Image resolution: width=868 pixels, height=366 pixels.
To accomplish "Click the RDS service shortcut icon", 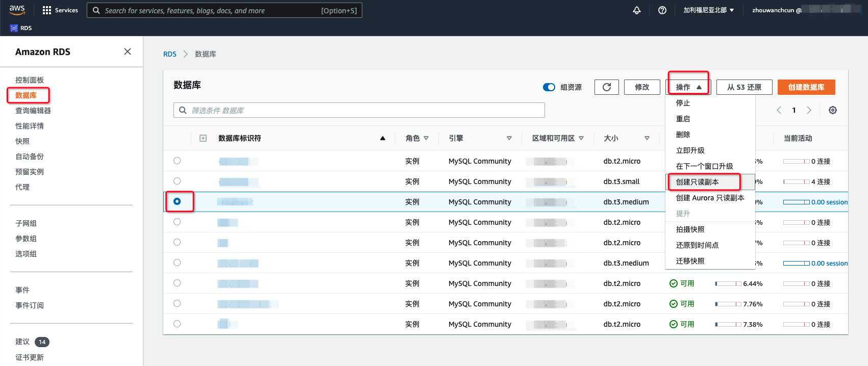I will (x=14, y=28).
